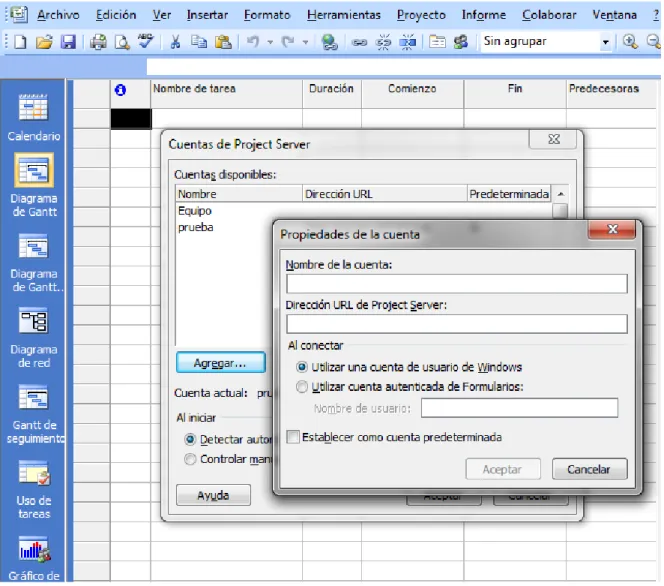Open the Archivo menu

coord(58,15)
